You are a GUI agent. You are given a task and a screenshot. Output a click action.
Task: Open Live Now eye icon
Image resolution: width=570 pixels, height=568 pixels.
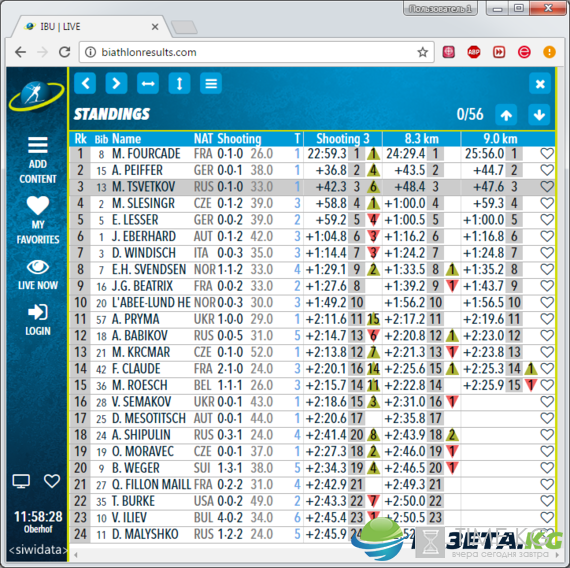pos(38,275)
